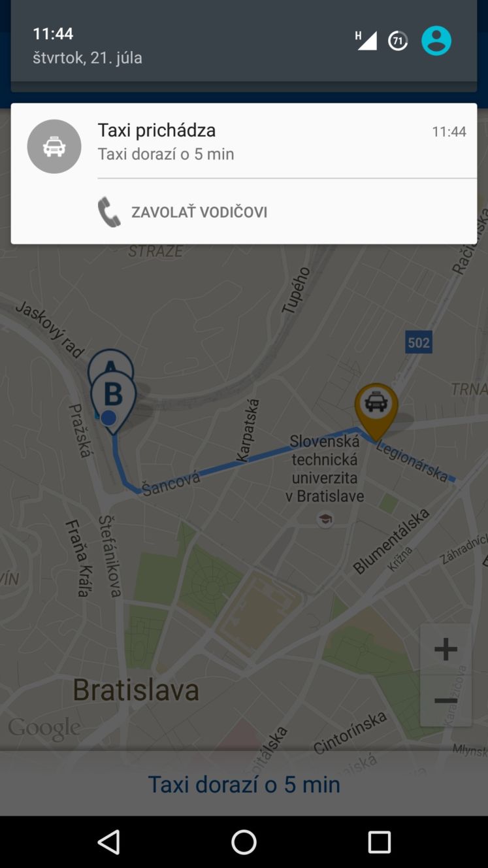Tap the mobile signal strength icon

pos(366,41)
